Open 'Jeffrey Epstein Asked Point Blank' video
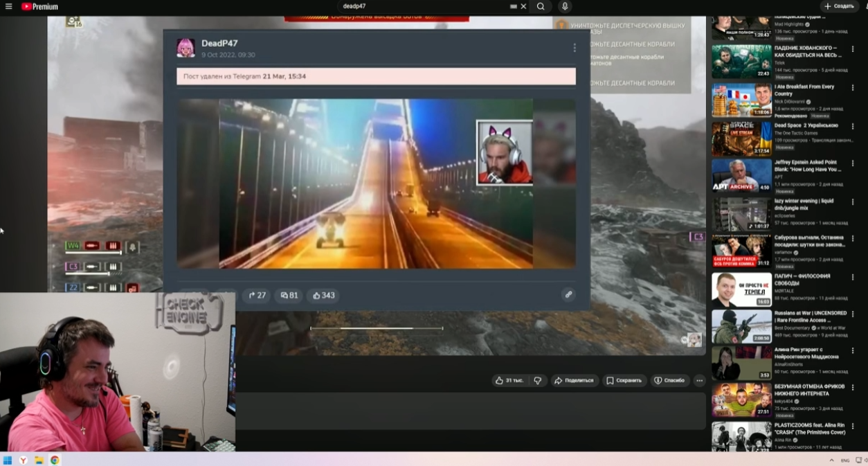868x466 pixels. pos(808,165)
